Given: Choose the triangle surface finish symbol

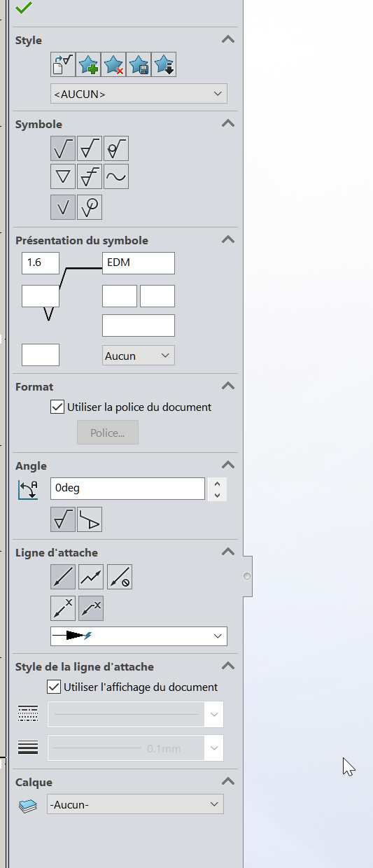Looking at the screenshot, I should point(63,176).
